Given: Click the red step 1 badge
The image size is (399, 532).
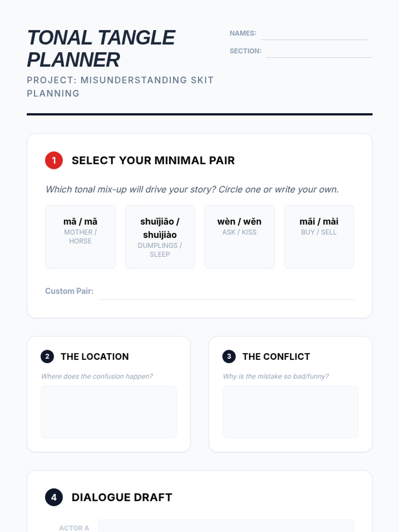Looking at the screenshot, I should tap(54, 161).
